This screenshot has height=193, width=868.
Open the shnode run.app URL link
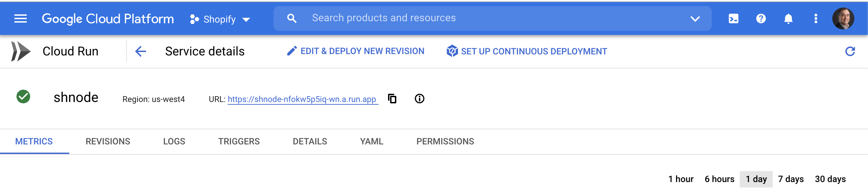tap(302, 99)
